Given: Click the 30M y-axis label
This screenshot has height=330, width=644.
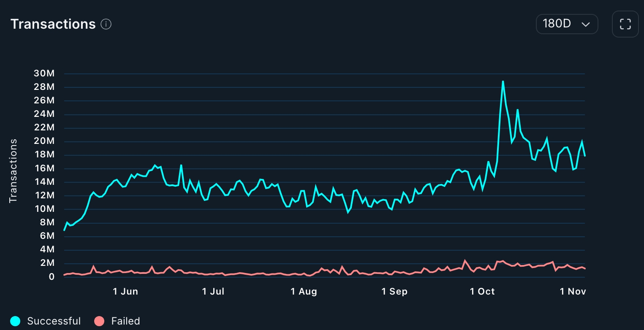Looking at the screenshot, I should pos(44,73).
